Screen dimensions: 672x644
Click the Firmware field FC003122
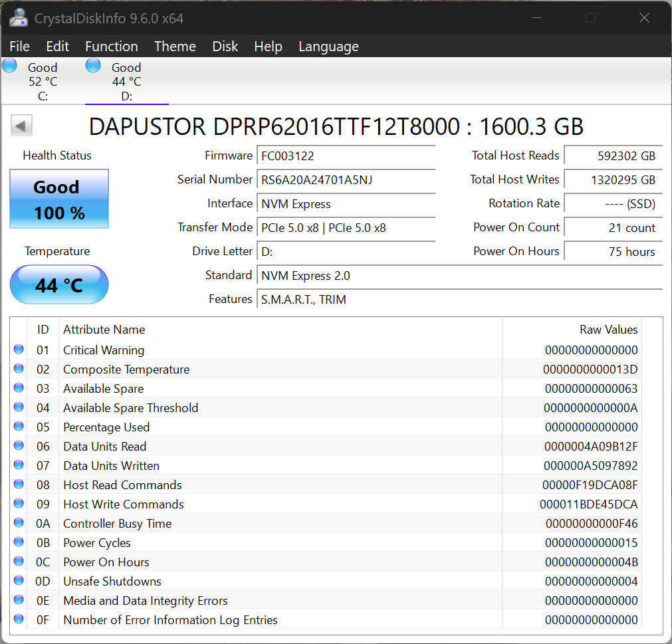346,156
